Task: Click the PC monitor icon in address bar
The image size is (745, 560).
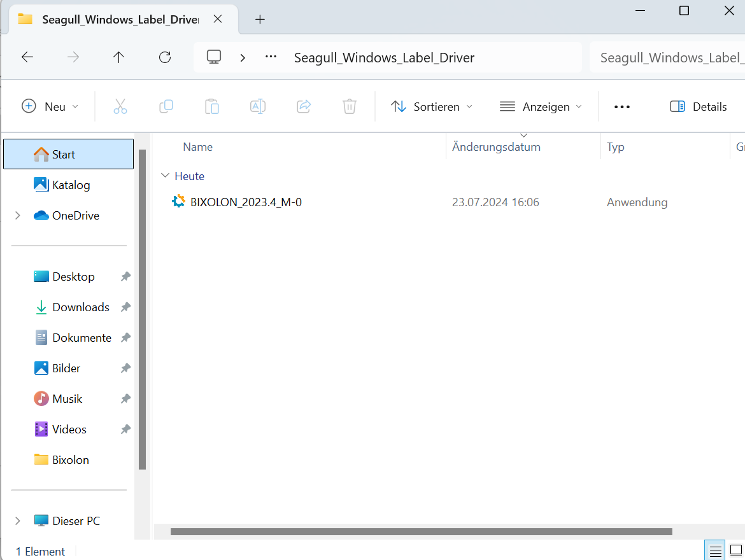Action: (x=214, y=57)
